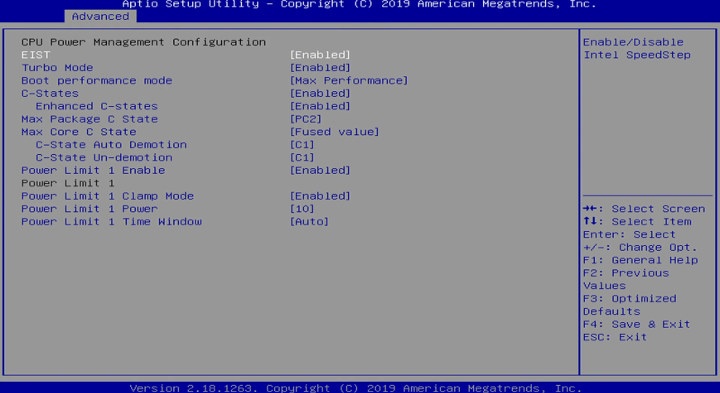This screenshot has height=393, width=720.
Task: Click the +/-: Change Opt. hint
Action: pos(640,247)
